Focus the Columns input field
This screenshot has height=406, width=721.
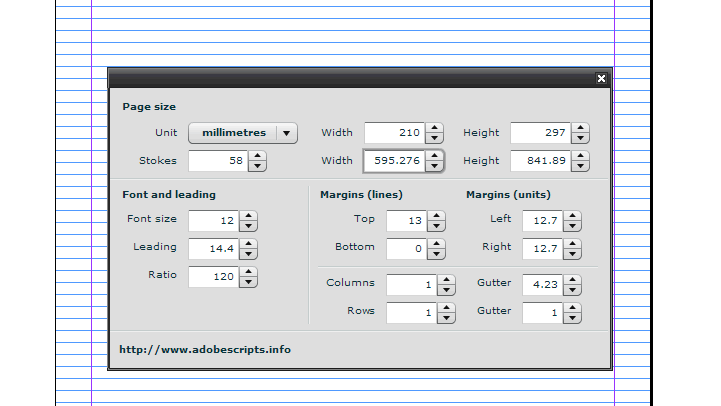pyautogui.click(x=412, y=285)
